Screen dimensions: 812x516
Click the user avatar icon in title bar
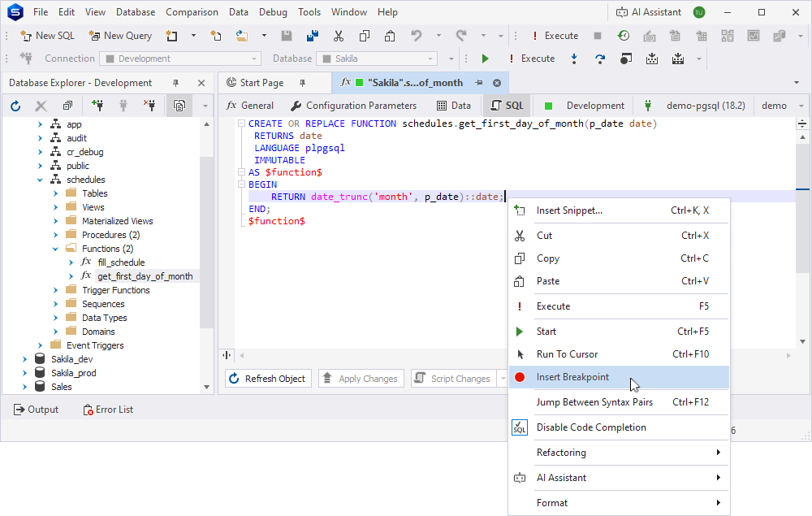coord(699,12)
